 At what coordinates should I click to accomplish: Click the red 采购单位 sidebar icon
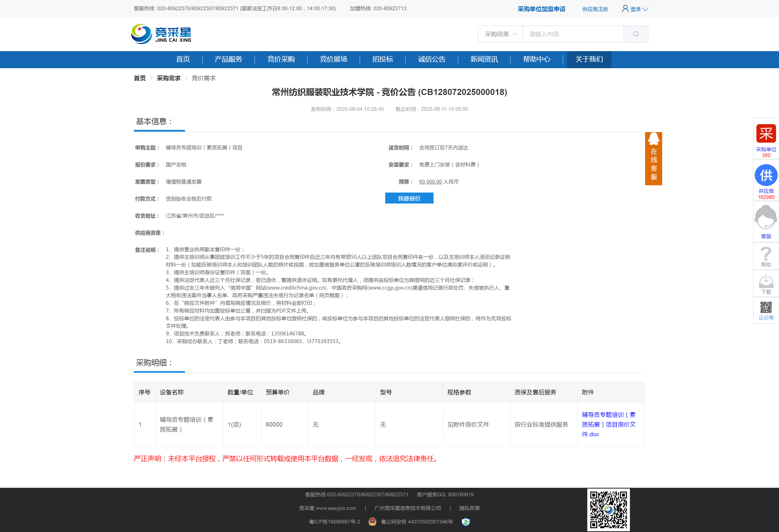tap(766, 134)
